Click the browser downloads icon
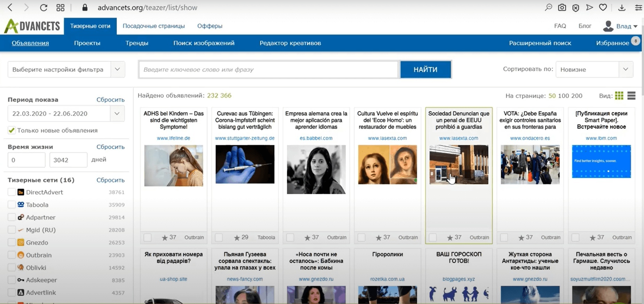644x304 pixels. click(x=622, y=8)
